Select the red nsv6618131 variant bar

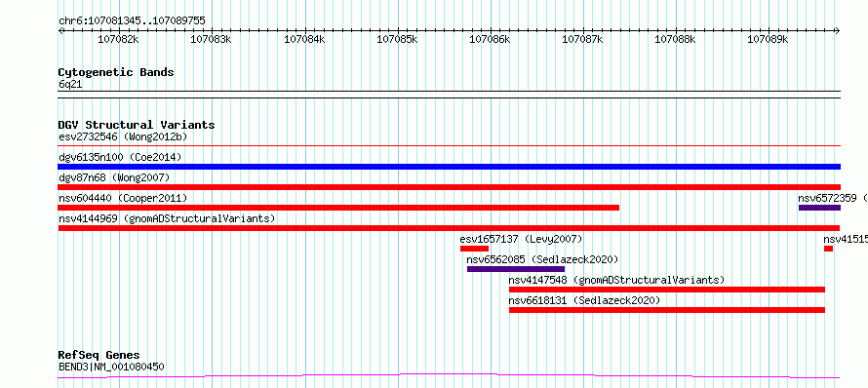tap(667, 310)
